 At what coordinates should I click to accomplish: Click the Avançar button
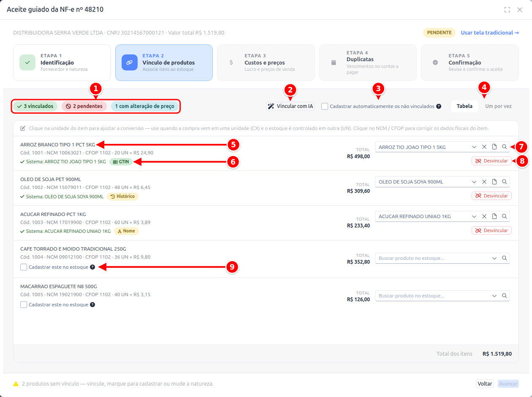tap(508, 384)
